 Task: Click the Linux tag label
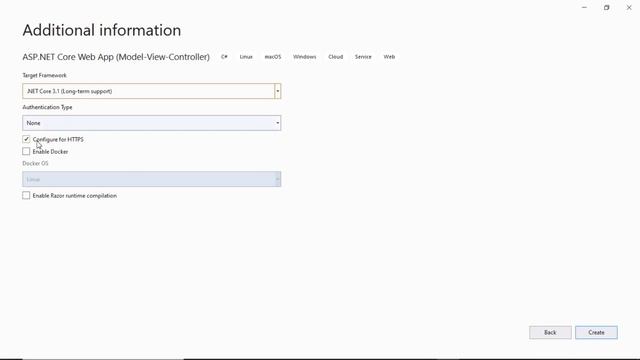(x=246, y=57)
